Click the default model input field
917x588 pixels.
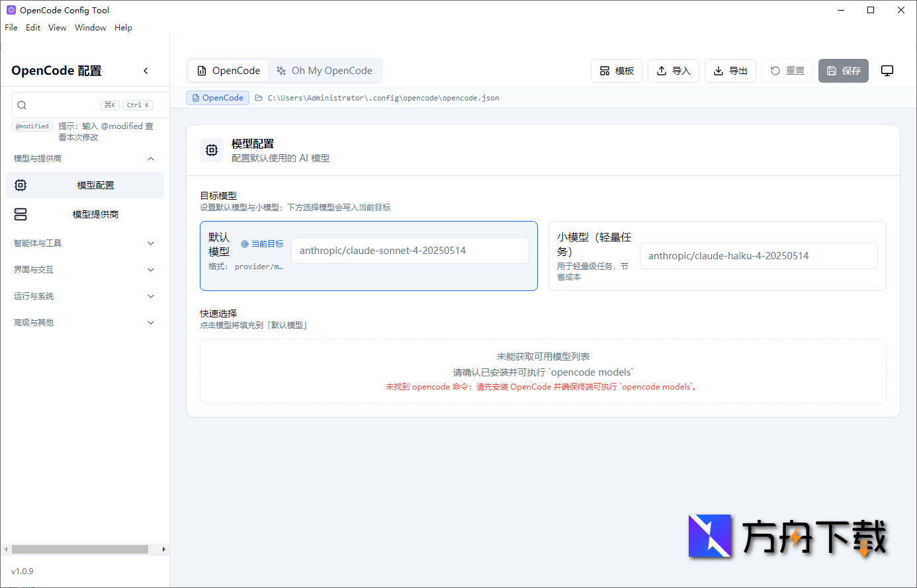tap(410, 250)
